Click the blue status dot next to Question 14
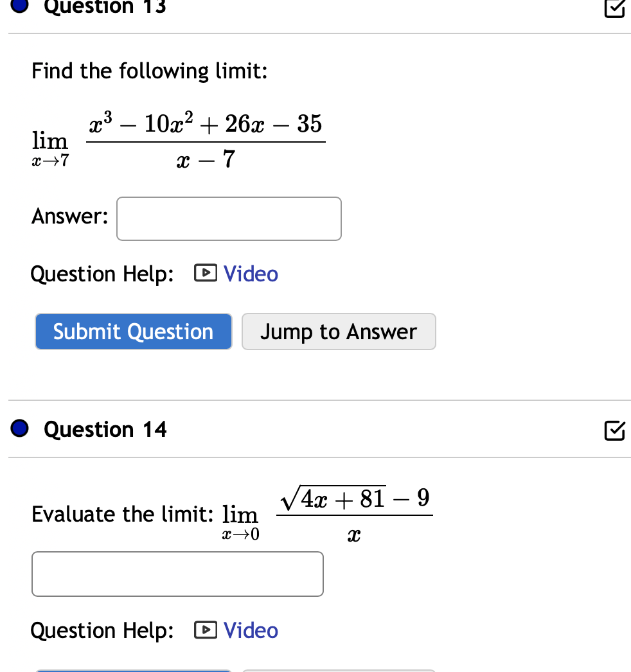Screen dimensions: 631x672 (19, 429)
